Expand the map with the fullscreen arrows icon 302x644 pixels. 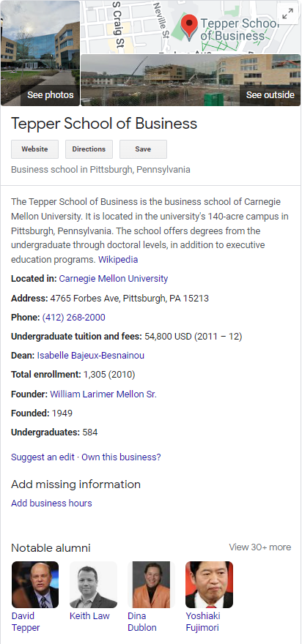[x=287, y=14]
